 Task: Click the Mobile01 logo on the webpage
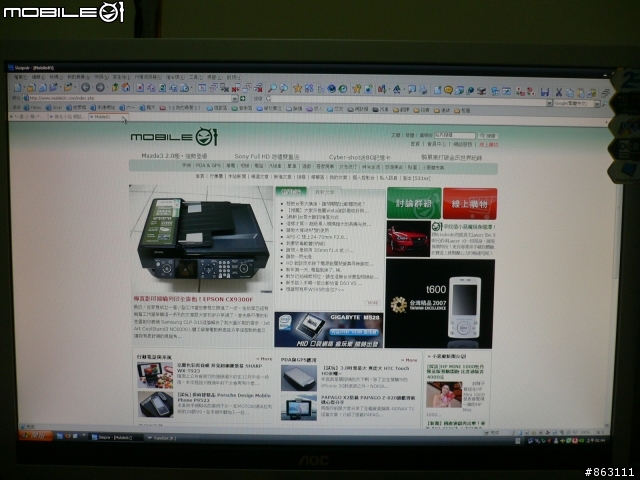(174, 137)
